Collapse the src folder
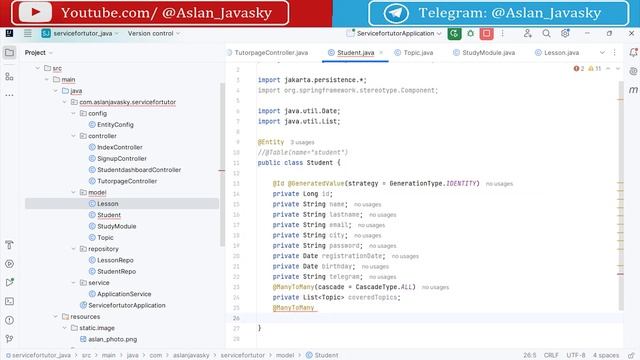Viewport: 640px width, 360px height. (x=38, y=68)
